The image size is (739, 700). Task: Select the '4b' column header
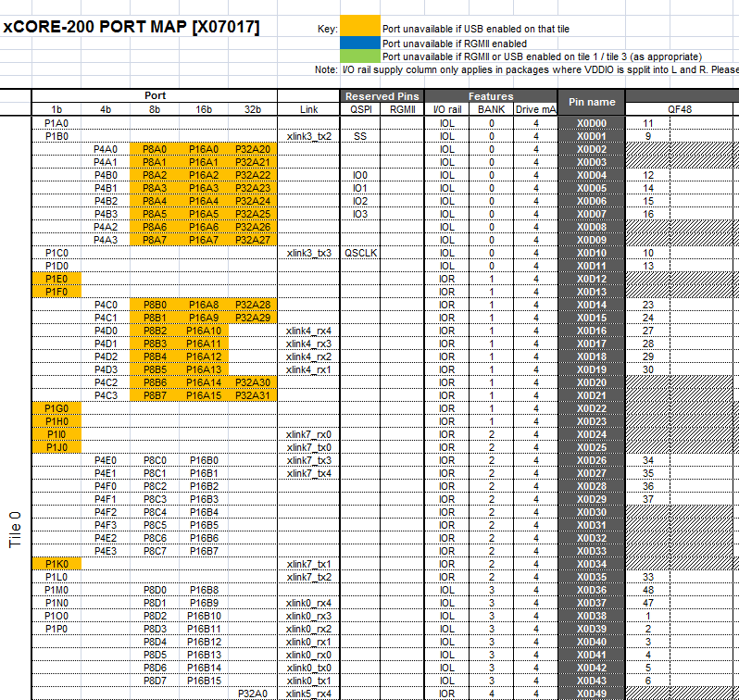tap(106, 109)
